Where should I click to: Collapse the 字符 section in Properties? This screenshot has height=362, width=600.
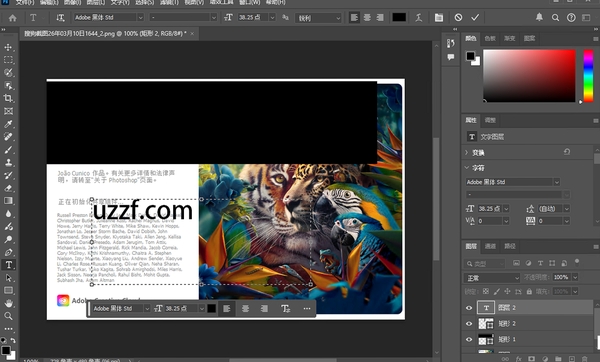point(466,168)
